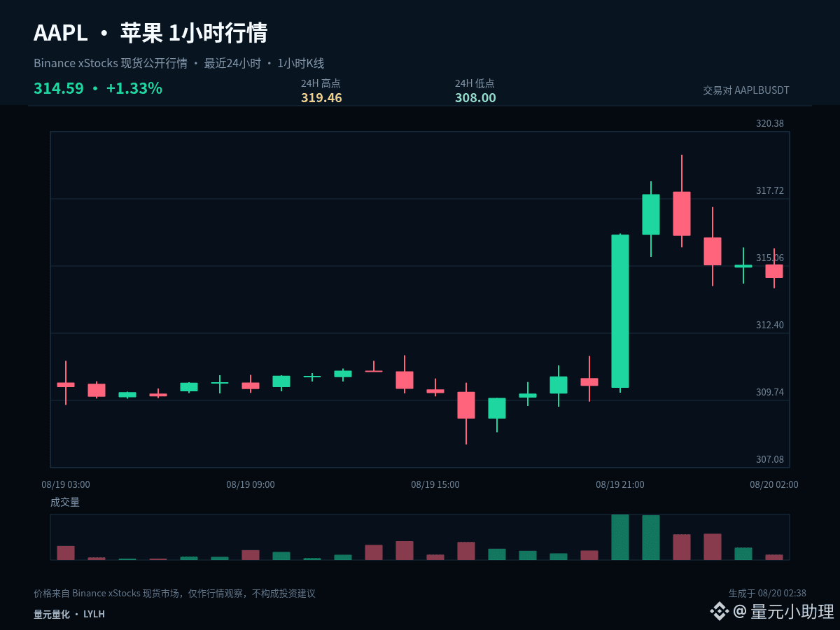
Task: Click the 24H high value 319.46
Action: (321, 98)
